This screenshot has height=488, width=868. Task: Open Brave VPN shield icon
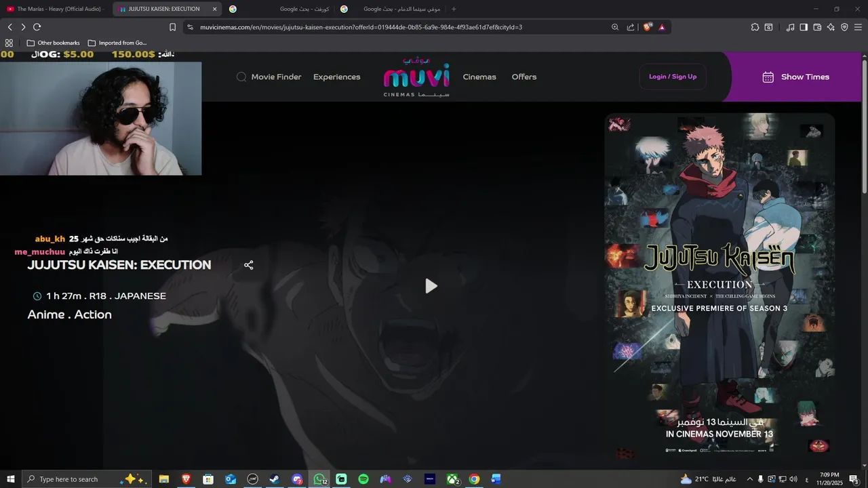pos(844,27)
